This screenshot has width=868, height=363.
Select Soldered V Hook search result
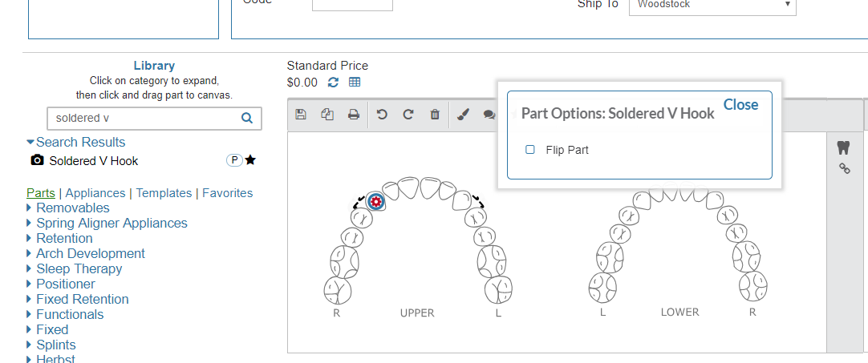(94, 161)
